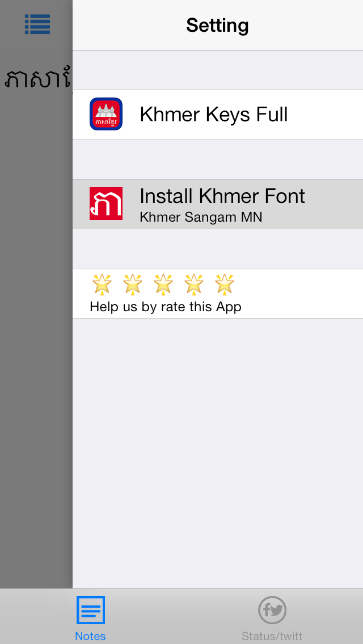
Task: Open the Khmer Keys Full app icon
Action: pos(106,114)
